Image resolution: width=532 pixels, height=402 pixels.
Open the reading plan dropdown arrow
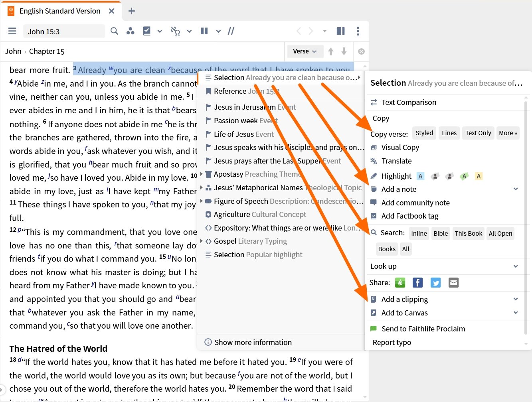pos(160,31)
